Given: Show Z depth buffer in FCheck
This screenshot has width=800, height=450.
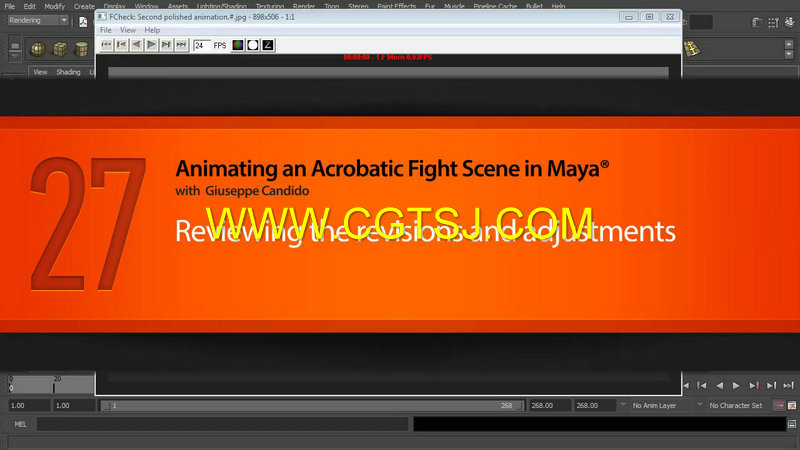Looking at the screenshot, I should [x=268, y=45].
